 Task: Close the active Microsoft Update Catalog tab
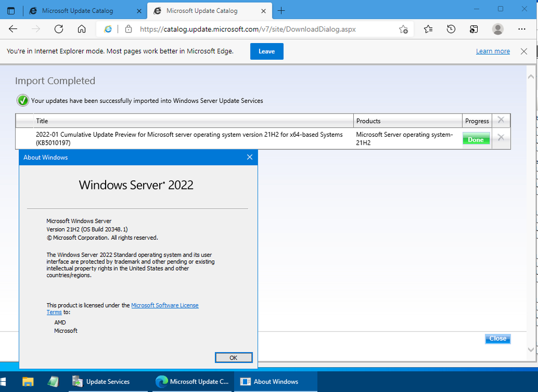click(x=263, y=11)
